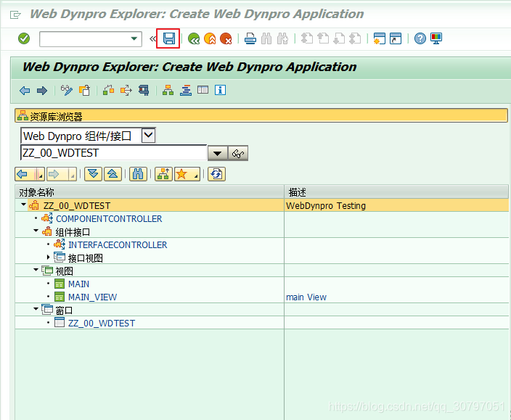The image size is (511, 420).
Task: Click the Display glasses icon beside object name
Action: [x=238, y=153]
